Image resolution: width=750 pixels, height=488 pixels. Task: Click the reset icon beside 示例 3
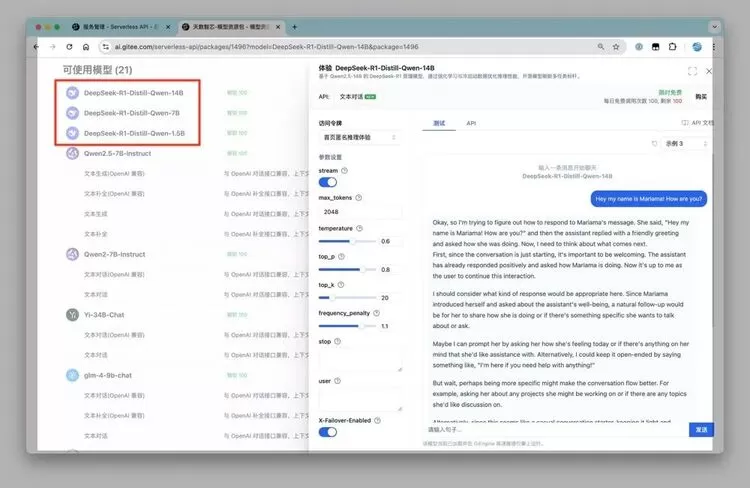(x=654, y=144)
